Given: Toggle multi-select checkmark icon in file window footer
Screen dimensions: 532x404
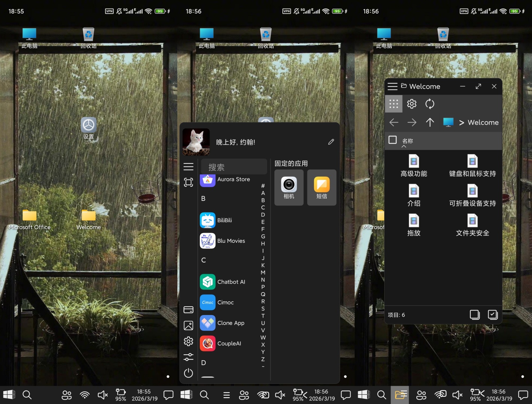Looking at the screenshot, I should click(493, 315).
